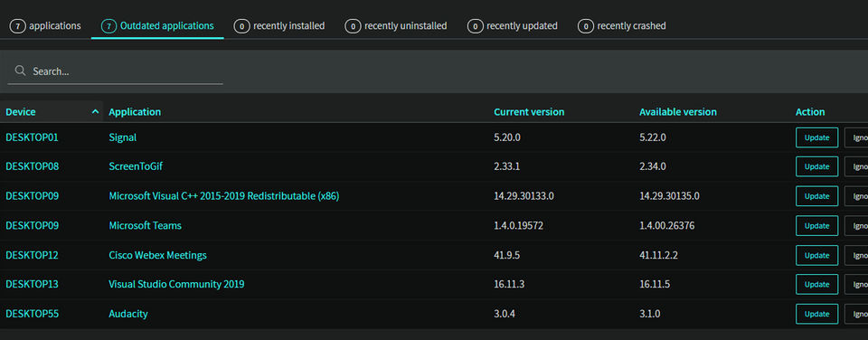Open device DESKTOP55
The image size is (868, 340).
click(33, 314)
